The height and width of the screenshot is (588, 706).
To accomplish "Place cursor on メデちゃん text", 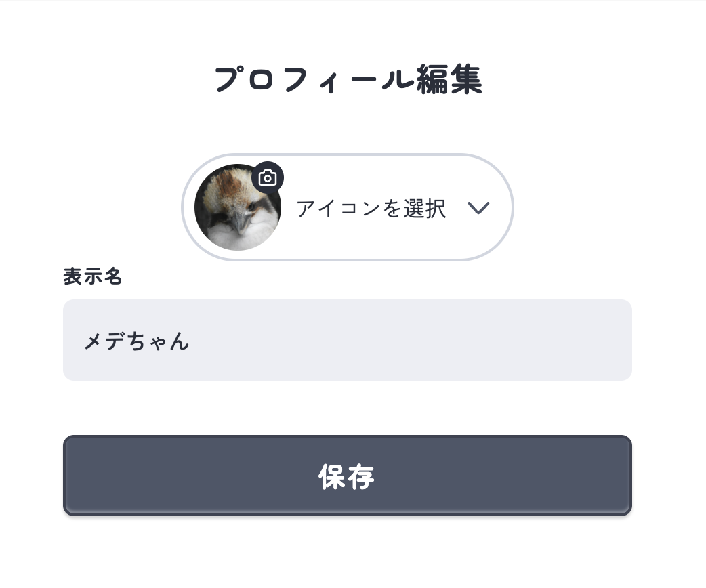I will tap(136, 341).
